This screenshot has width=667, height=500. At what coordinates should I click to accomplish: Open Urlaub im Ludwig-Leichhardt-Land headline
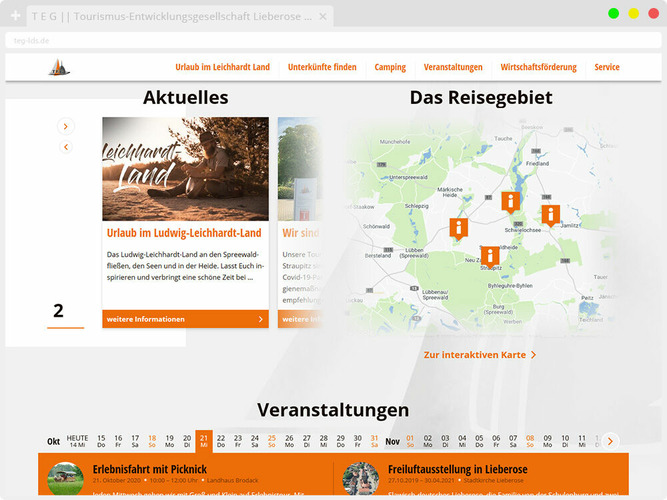click(x=184, y=233)
